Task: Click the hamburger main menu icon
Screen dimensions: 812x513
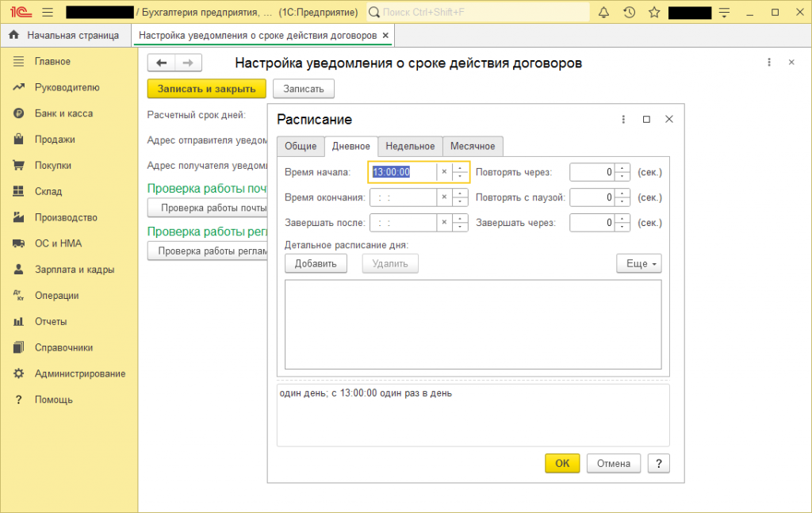Action: tap(47, 13)
